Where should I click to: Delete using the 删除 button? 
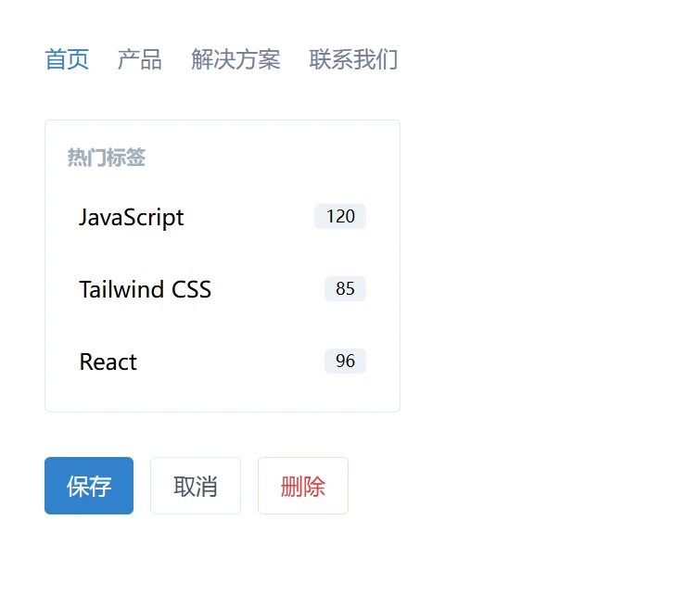coord(303,486)
